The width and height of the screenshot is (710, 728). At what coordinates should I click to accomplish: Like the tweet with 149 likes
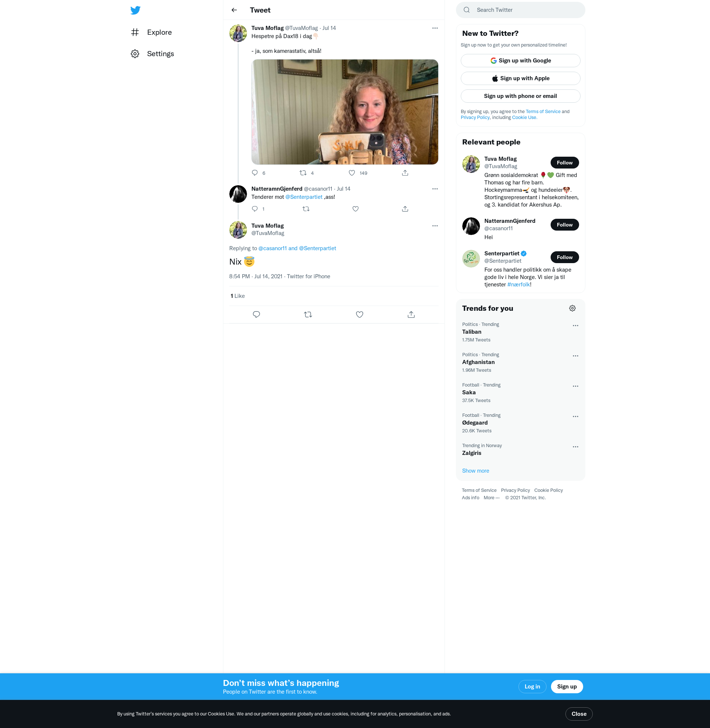tap(352, 173)
